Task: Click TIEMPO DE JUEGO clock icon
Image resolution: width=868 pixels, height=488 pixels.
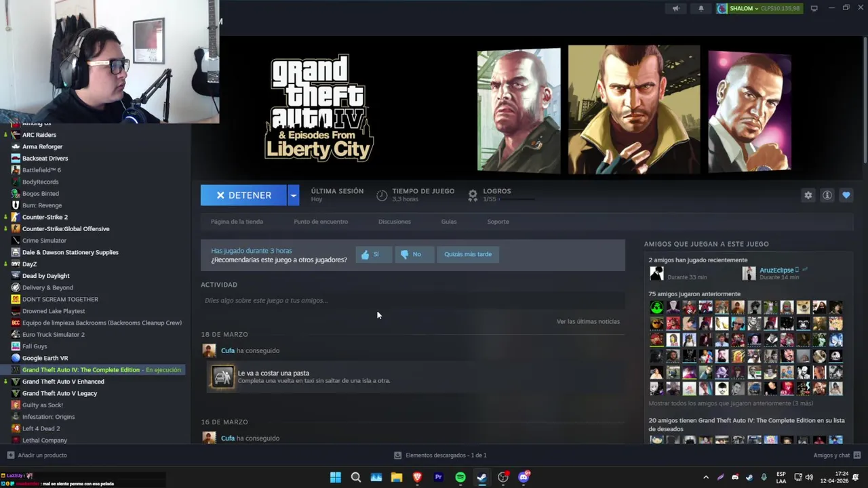Action: [x=382, y=195]
